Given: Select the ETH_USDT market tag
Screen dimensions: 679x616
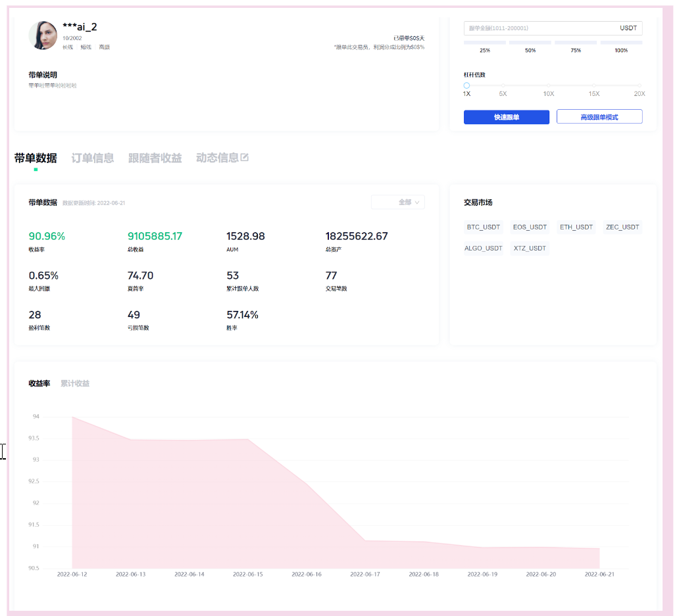Looking at the screenshot, I should click(x=576, y=227).
